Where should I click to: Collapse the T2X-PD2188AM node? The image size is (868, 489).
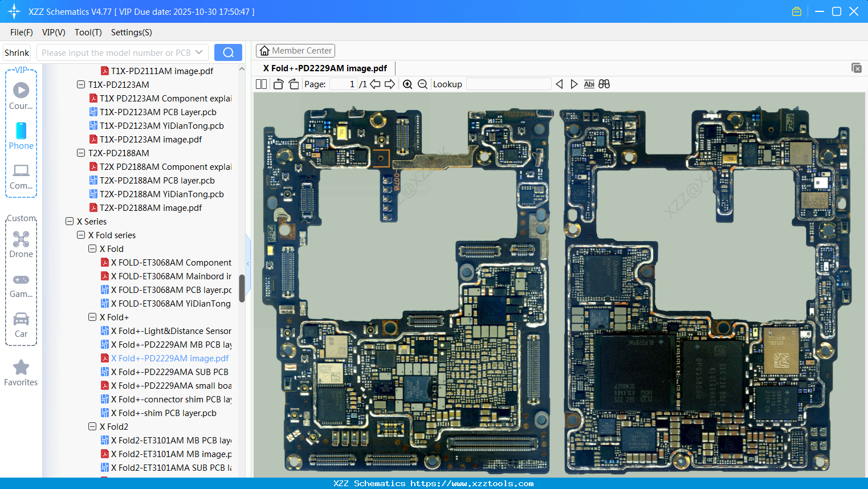[x=80, y=153]
